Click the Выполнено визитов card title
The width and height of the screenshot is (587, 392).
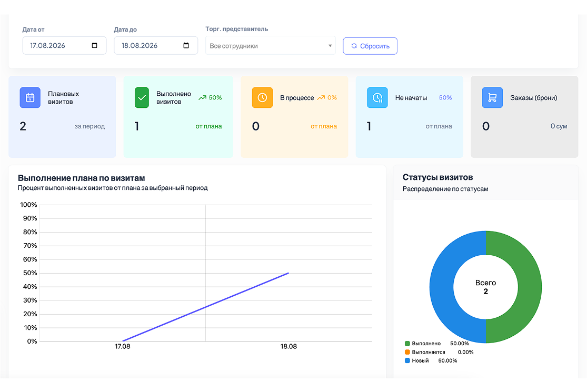pyautogui.click(x=174, y=98)
